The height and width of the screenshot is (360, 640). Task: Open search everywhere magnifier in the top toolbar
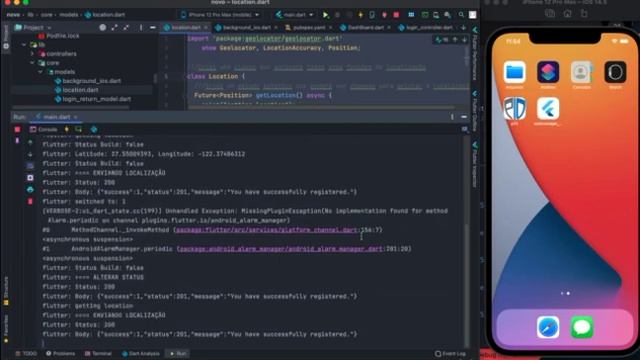tap(461, 15)
